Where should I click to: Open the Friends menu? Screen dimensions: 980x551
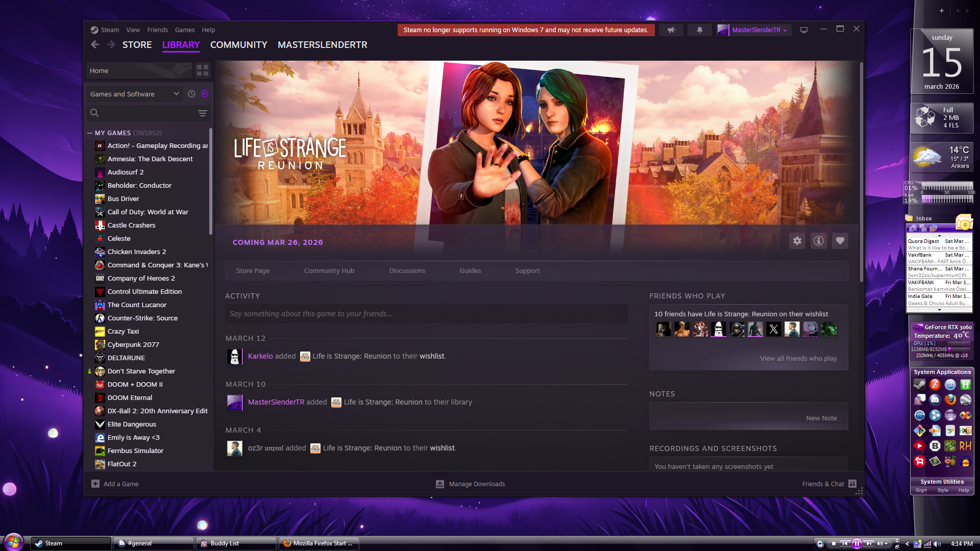157,30
